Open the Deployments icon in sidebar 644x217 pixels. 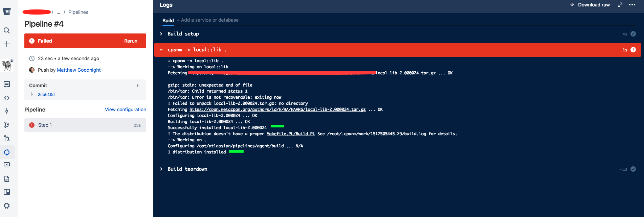(7, 165)
